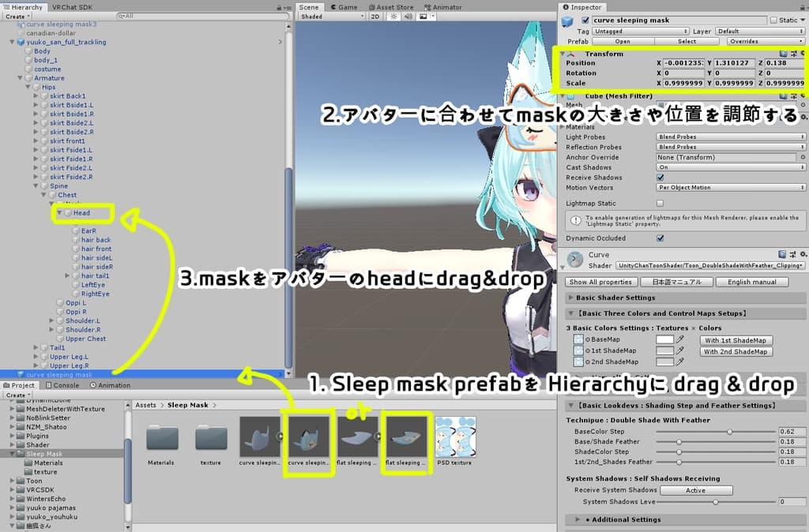Image resolution: width=809 pixels, height=532 pixels.
Task: Click the BaseColor Step slider handle
Action: [729, 432]
